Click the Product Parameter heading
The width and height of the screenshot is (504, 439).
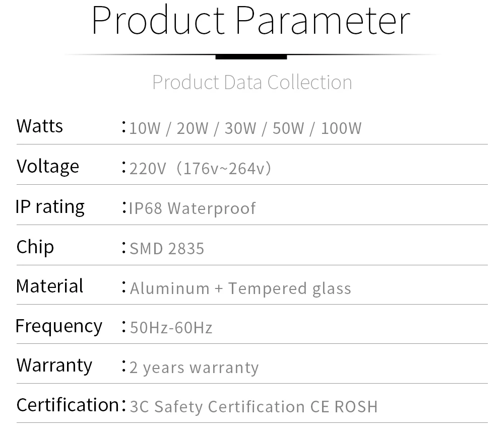251,21
